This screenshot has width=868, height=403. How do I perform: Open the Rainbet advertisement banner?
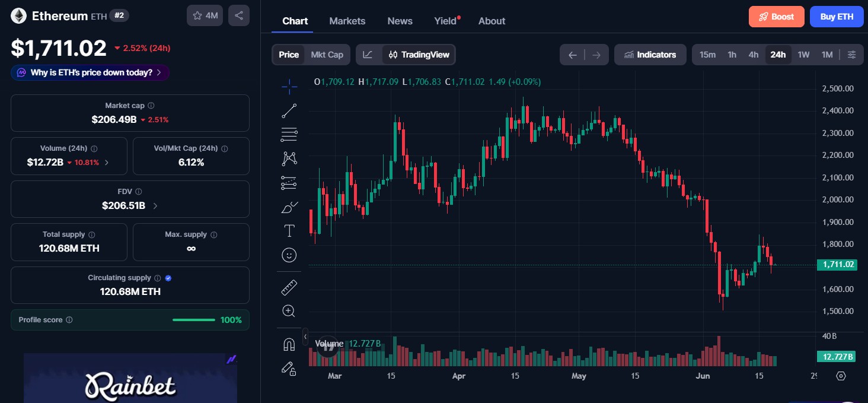point(130,378)
